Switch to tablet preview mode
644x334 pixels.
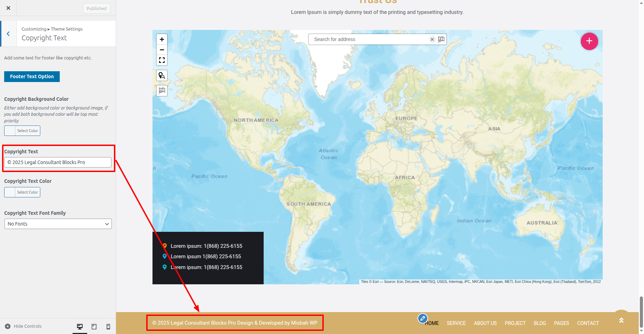[x=94, y=326]
